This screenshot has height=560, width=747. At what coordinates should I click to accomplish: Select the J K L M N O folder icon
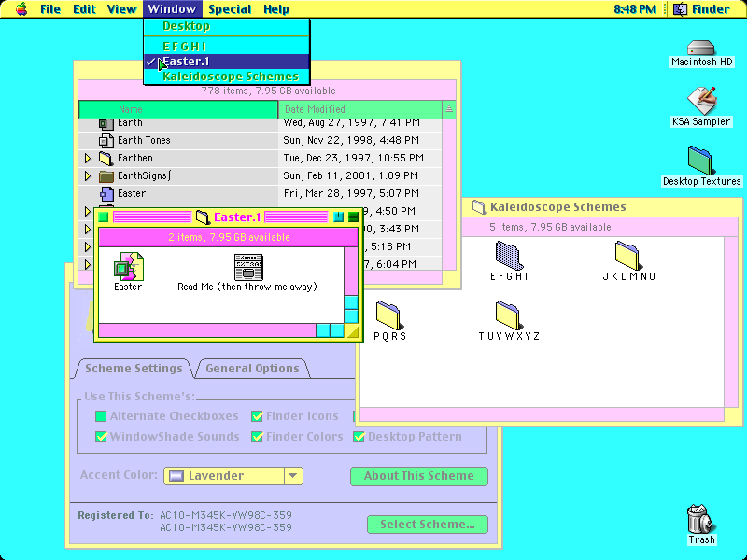pyautogui.click(x=628, y=255)
